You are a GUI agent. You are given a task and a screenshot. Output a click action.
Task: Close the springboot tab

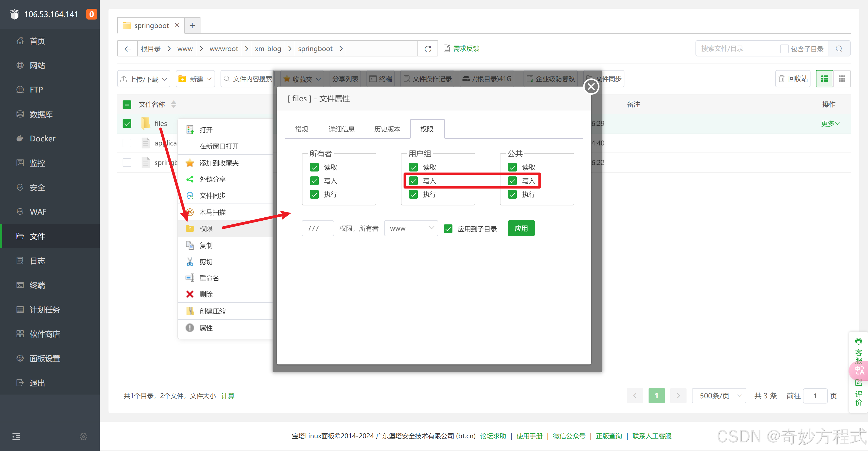click(177, 25)
